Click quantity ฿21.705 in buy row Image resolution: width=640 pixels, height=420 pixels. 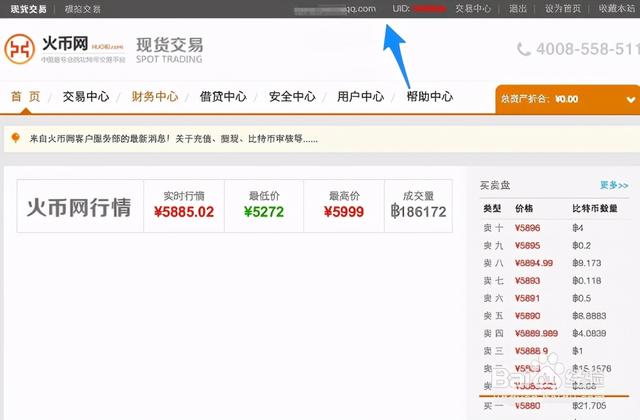[589, 406]
